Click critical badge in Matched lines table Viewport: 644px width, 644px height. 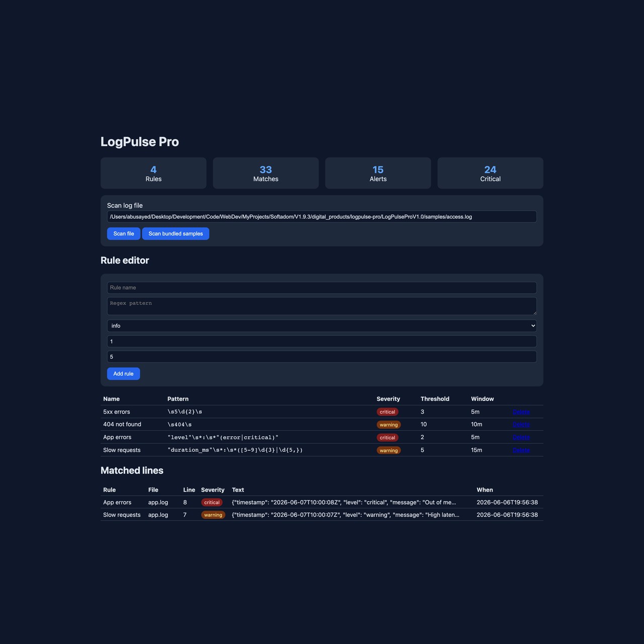pyautogui.click(x=212, y=503)
